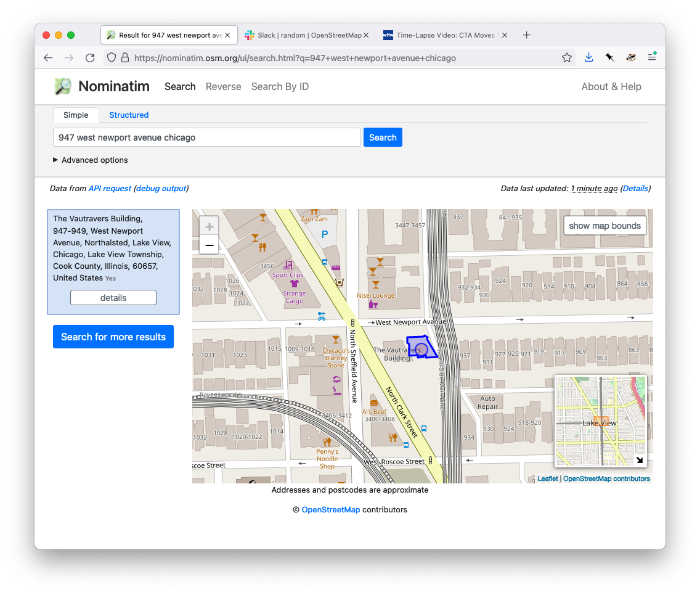
Task: Zoom out on the map
Action: pyautogui.click(x=209, y=245)
